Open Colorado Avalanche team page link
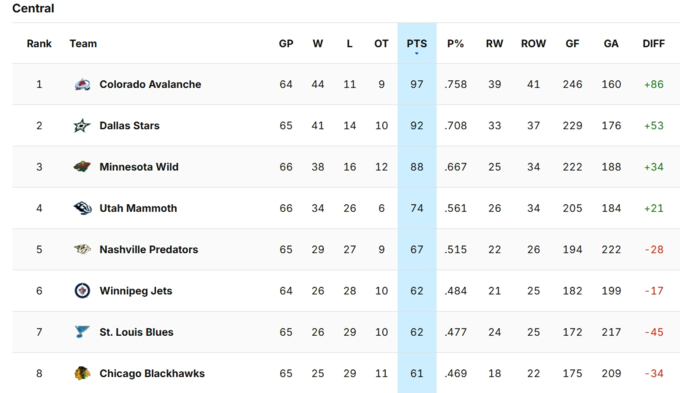The width and height of the screenshot is (680, 393). (x=150, y=84)
